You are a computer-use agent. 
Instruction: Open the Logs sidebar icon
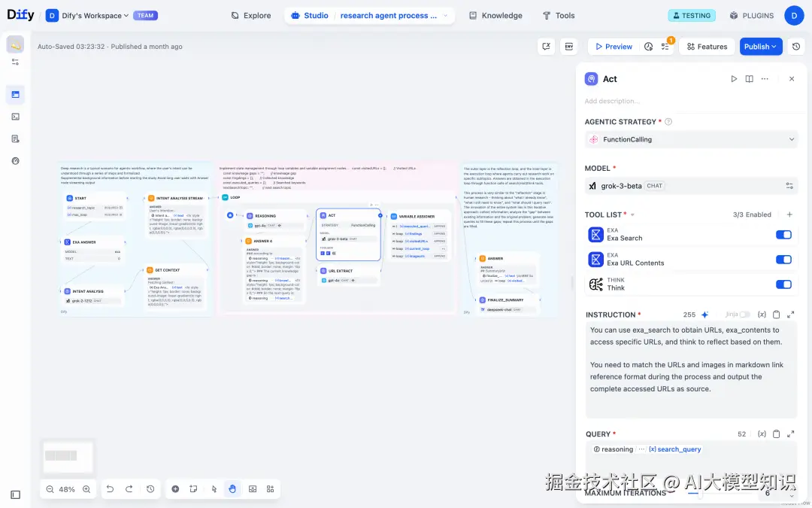click(16, 139)
